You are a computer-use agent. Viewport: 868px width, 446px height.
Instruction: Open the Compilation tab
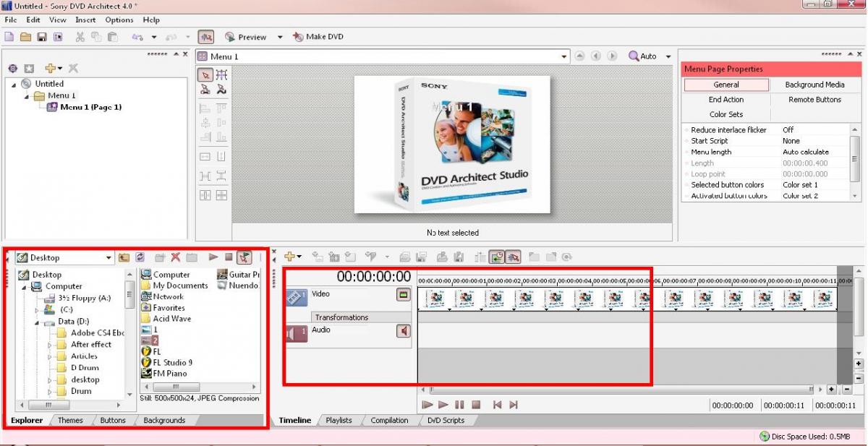(x=389, y=420)
